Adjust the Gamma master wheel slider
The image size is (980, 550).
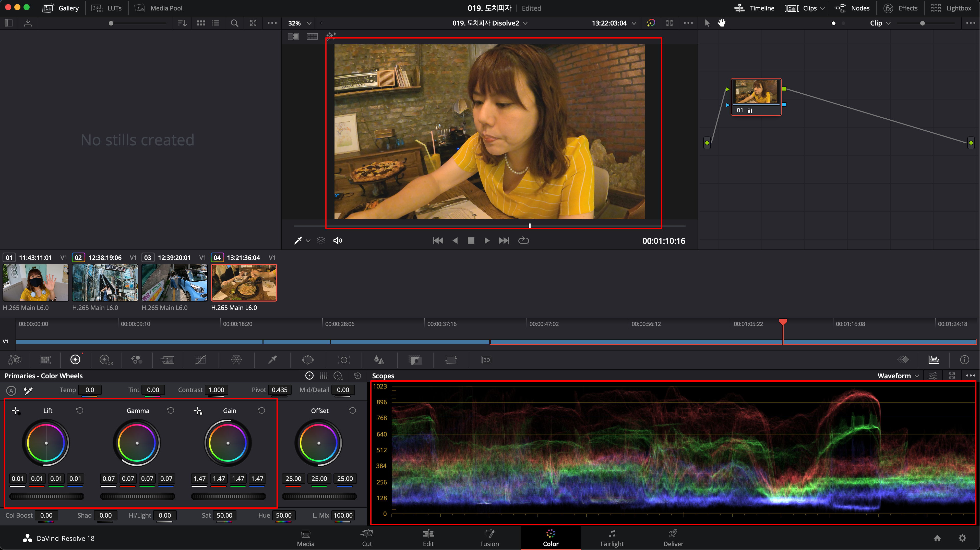(137, 496)
